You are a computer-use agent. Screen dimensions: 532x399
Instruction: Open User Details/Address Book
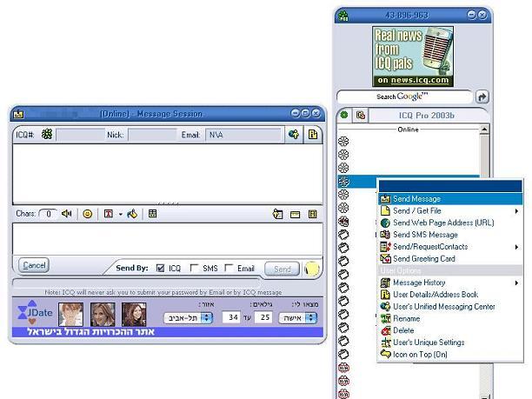coord(450,295)
